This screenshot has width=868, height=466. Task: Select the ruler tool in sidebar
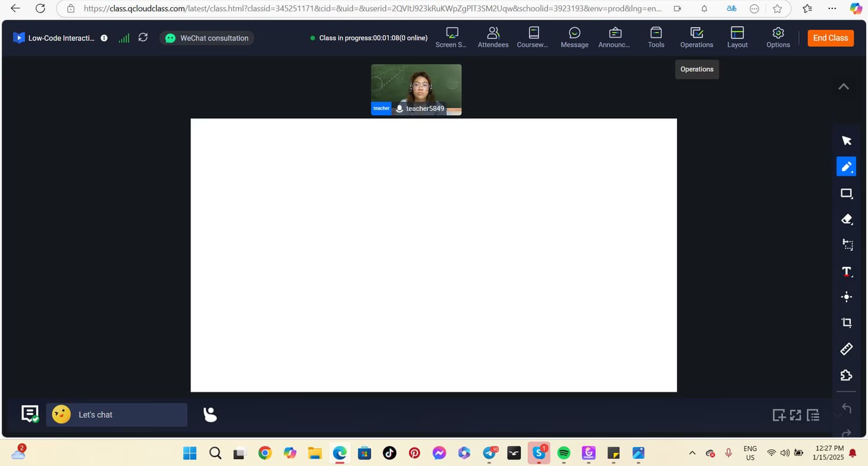847,349
